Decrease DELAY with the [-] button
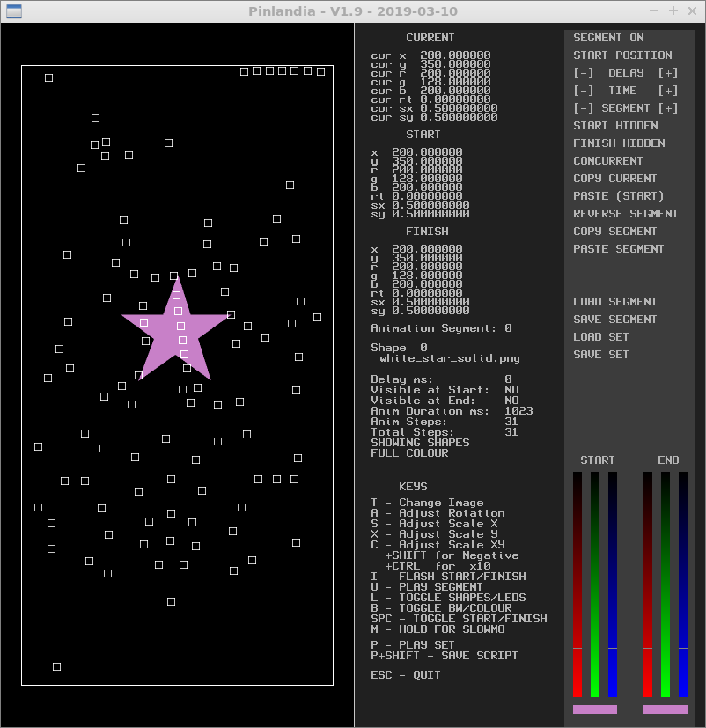 [x=583, y=73]
